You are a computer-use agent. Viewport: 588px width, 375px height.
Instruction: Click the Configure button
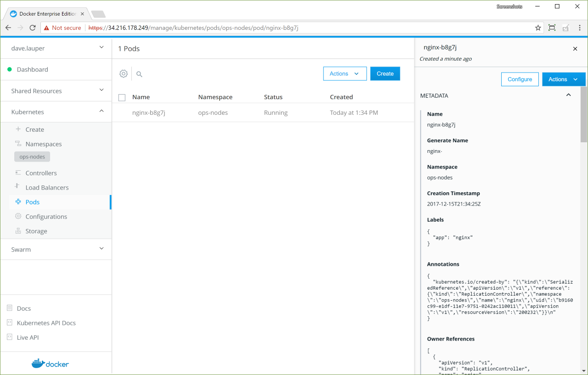coord(520,79)
